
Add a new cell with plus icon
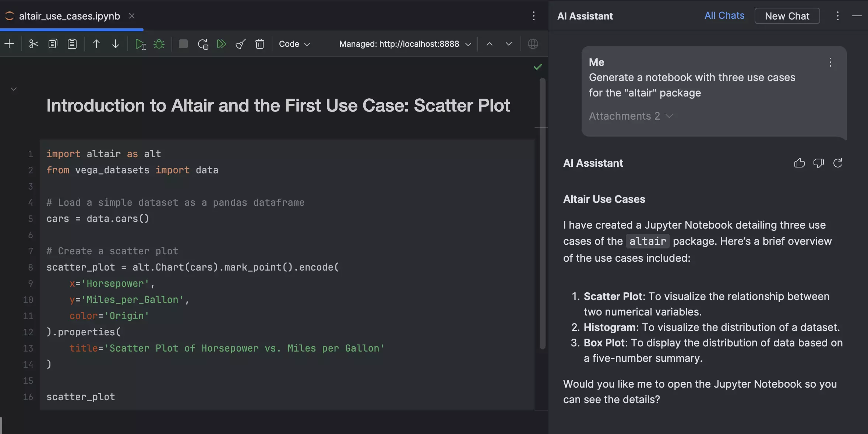[9, 44]
